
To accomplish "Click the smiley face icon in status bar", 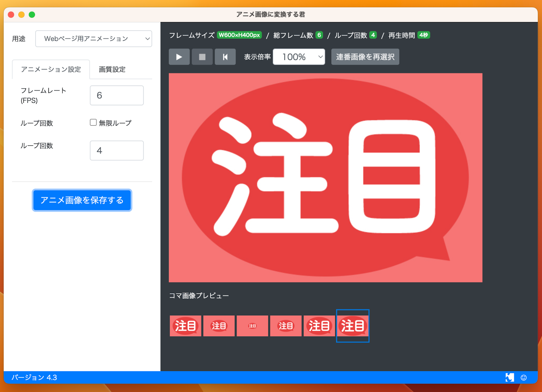I will click(x=524, y=377).
